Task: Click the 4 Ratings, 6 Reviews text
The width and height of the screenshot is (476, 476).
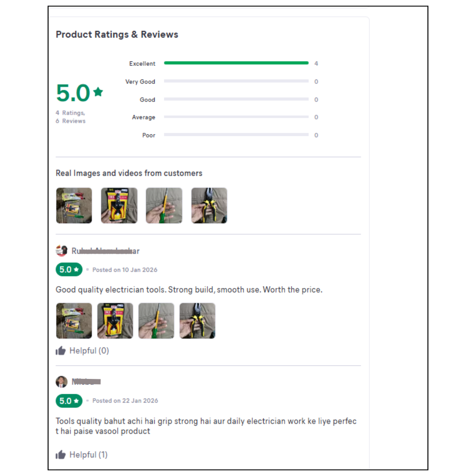Action: tap(70, 117)
